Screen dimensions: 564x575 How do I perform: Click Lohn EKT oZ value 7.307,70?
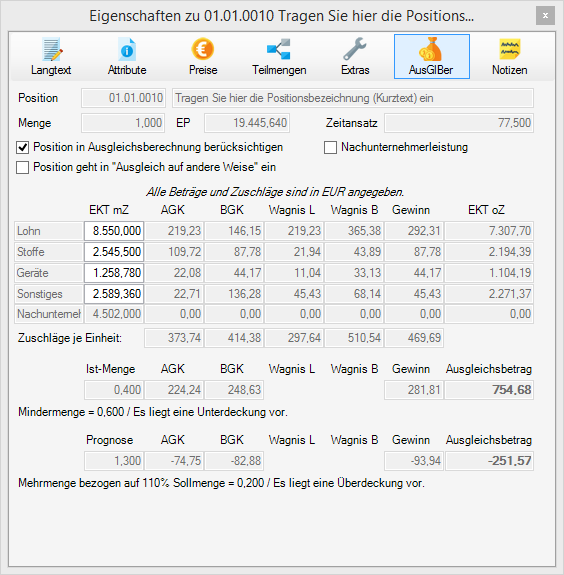pyautogui.click(x=489, y=231)
